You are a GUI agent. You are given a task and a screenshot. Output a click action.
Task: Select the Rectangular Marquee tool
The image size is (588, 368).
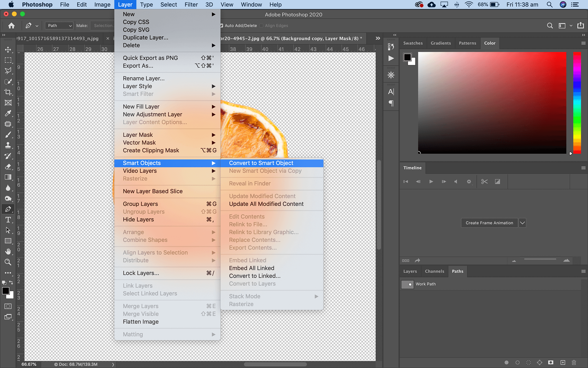click(x=8, y=60)
